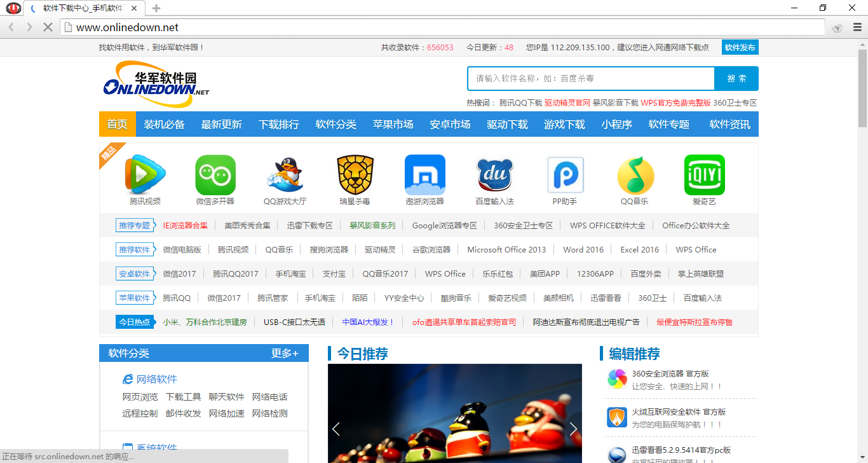Open the Office办公软件大全 link

(696, 225)
